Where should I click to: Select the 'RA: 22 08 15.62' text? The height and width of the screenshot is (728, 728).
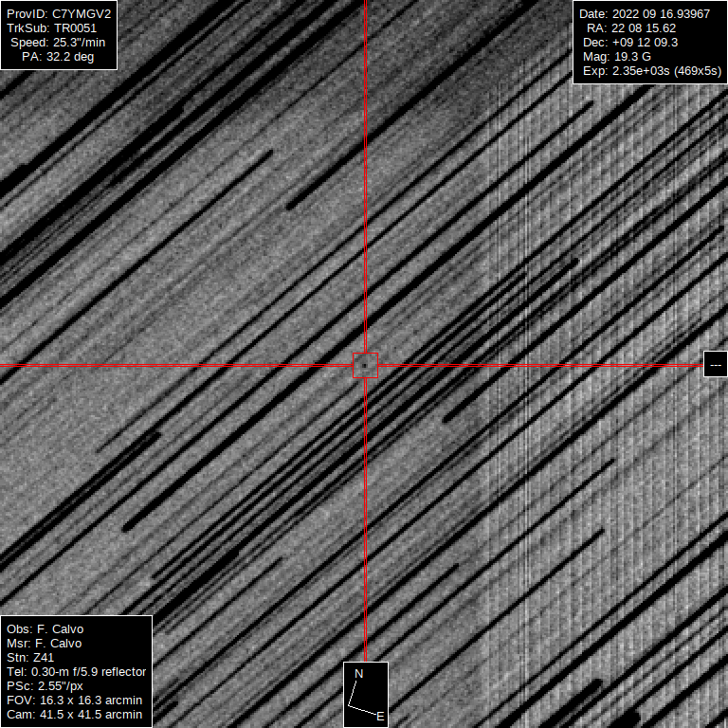[631, 28]
